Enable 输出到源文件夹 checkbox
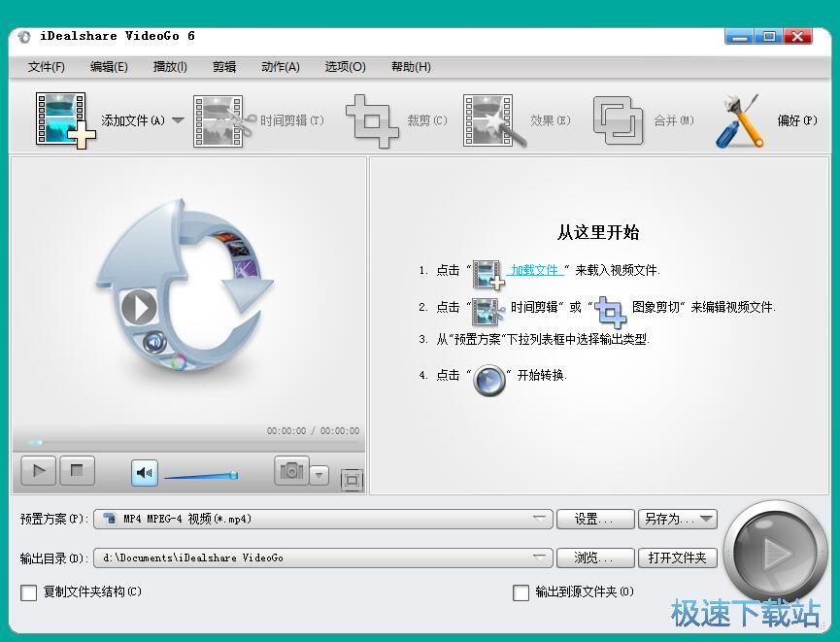The image size is (840, 642). pyautogui.click(x=521, y=592)
